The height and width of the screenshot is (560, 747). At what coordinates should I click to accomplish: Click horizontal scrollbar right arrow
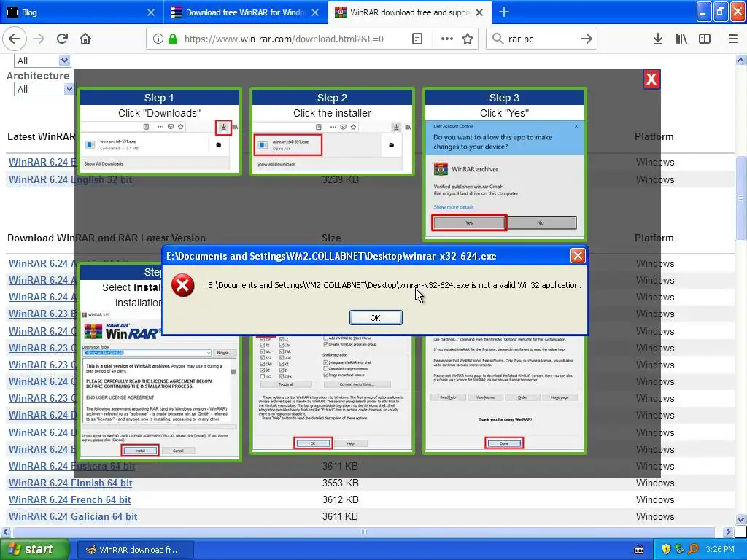(728, 532)
